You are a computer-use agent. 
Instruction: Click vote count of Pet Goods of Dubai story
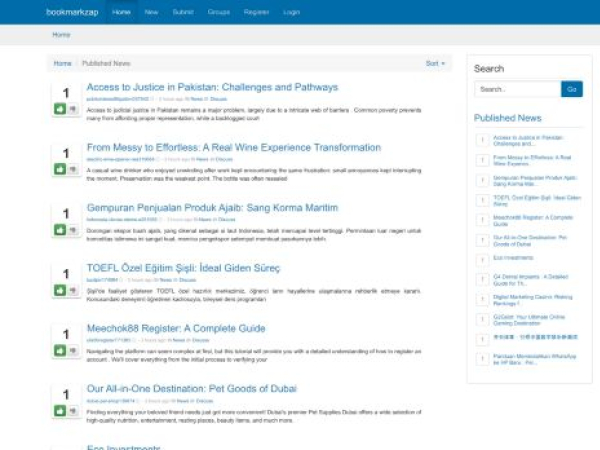66,395
